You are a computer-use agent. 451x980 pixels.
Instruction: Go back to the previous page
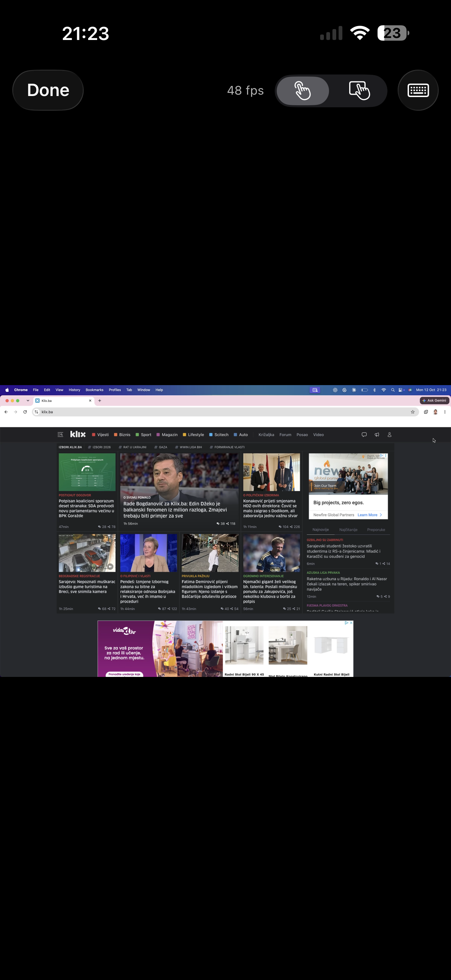6,412
